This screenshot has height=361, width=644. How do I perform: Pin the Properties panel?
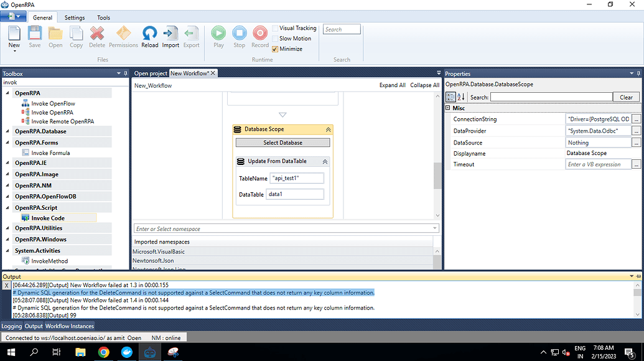click(638, 73)
